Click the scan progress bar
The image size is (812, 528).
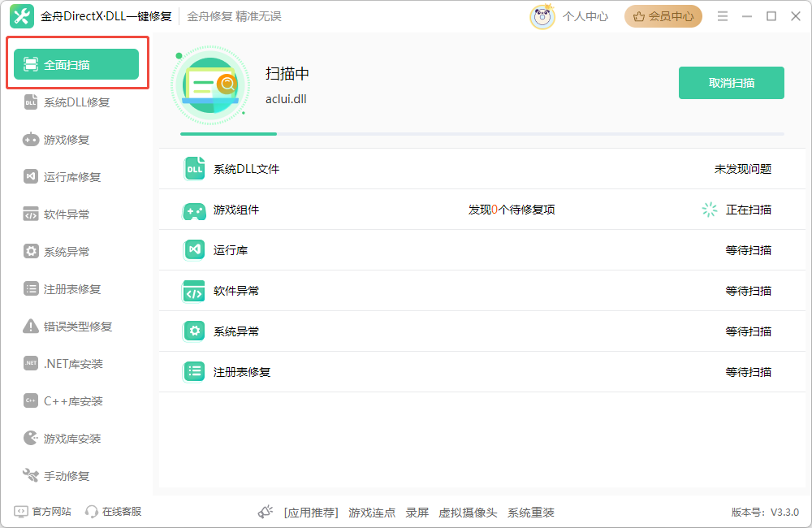pyautogui.click(x=482, y=134)
